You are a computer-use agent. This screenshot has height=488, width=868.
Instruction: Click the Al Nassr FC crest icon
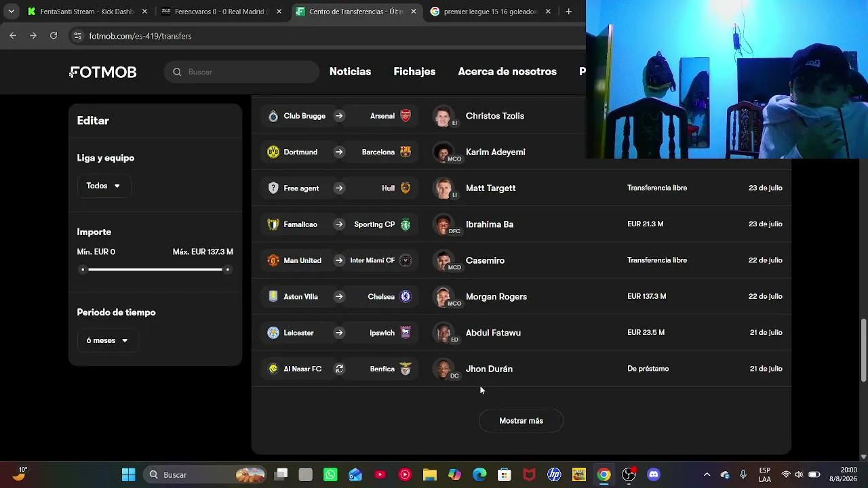[273, 369]
